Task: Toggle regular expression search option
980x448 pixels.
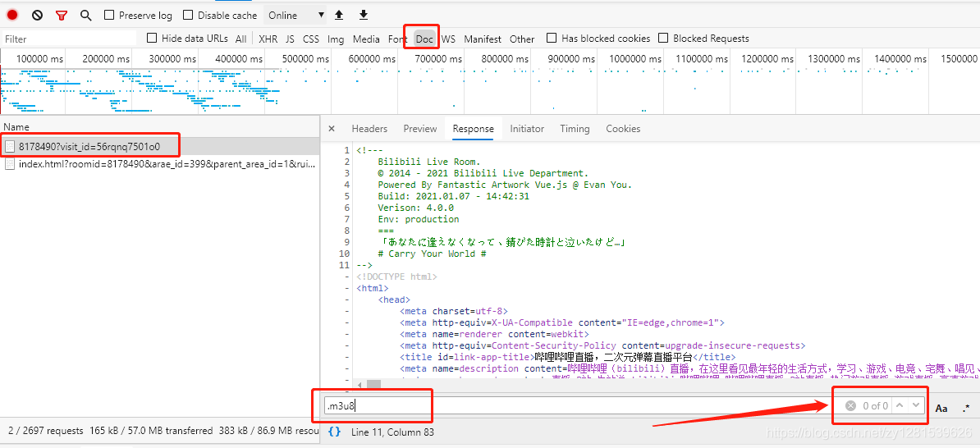Action: (966, 408)
